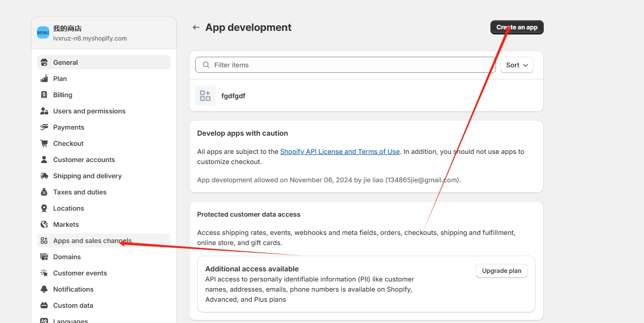Click the Taxes and duties icon
This screenshot has height=323, width=644.
[x=44, y=192]
